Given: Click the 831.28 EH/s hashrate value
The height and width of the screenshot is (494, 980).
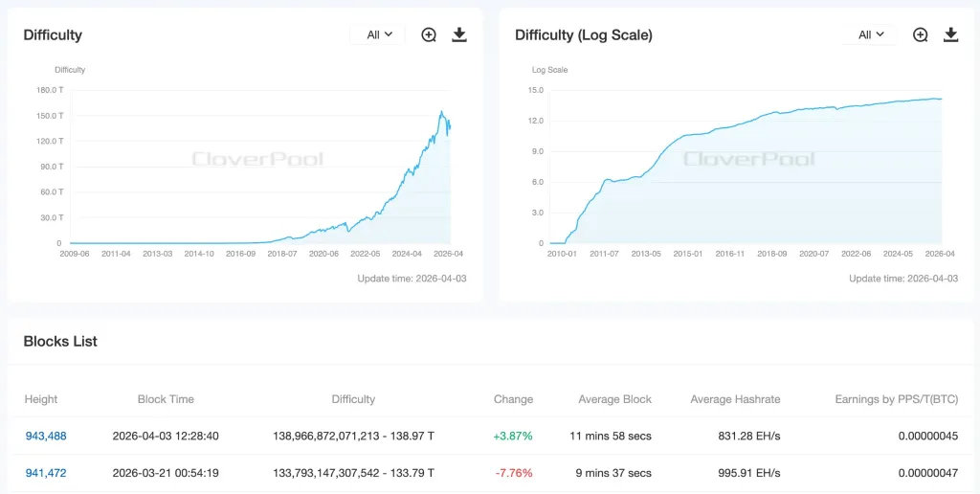Looking at the screenshot, I should [749, 436].
